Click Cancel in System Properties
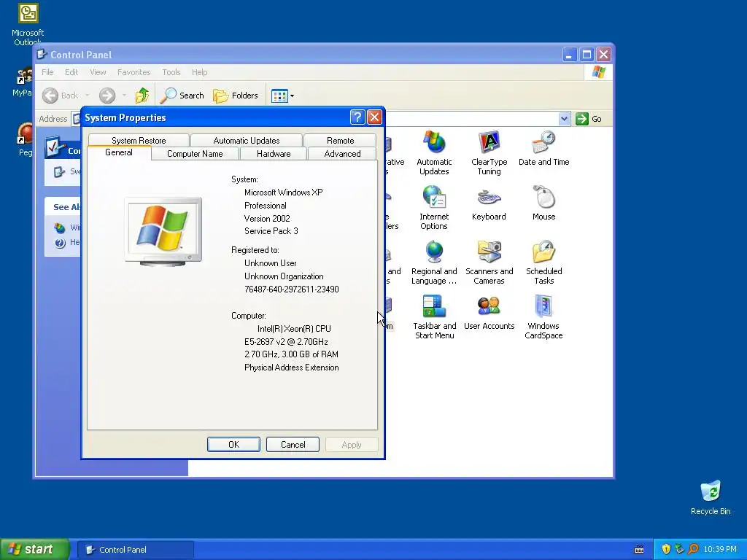 point(293,444)
